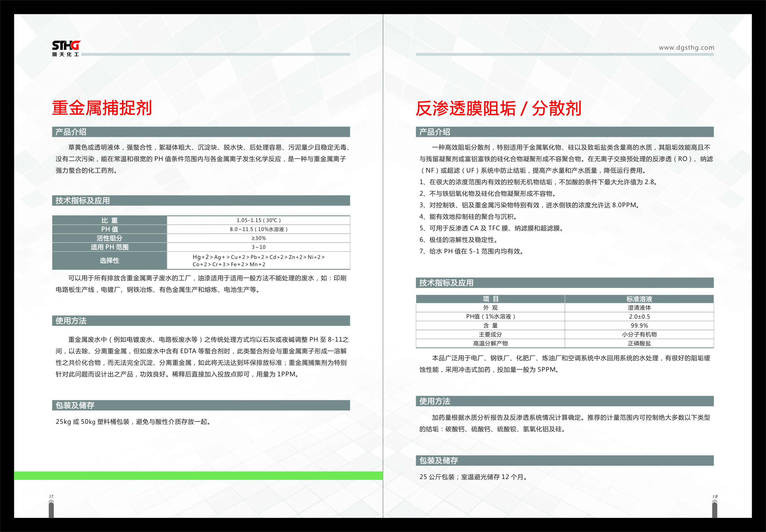Click the 项目 table column header
The image size is (766, 532).
click(x=490, y=299)
